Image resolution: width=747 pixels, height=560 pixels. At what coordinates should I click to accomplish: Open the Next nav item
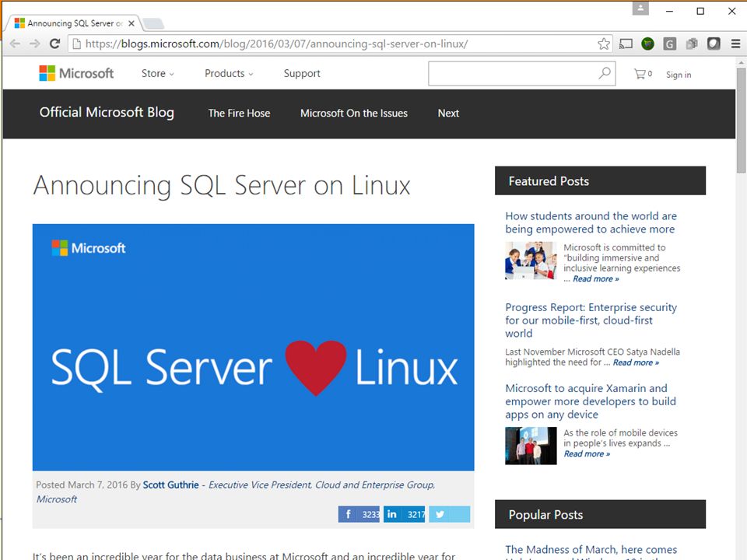point(448,114)
